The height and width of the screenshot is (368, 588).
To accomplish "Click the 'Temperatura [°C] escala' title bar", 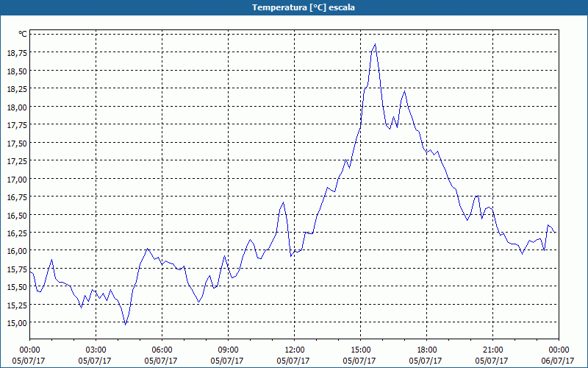I will [x=294, y=7].
